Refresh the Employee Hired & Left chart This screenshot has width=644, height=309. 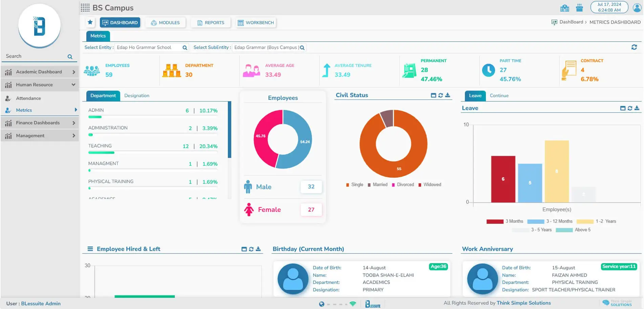pos(251,249)
